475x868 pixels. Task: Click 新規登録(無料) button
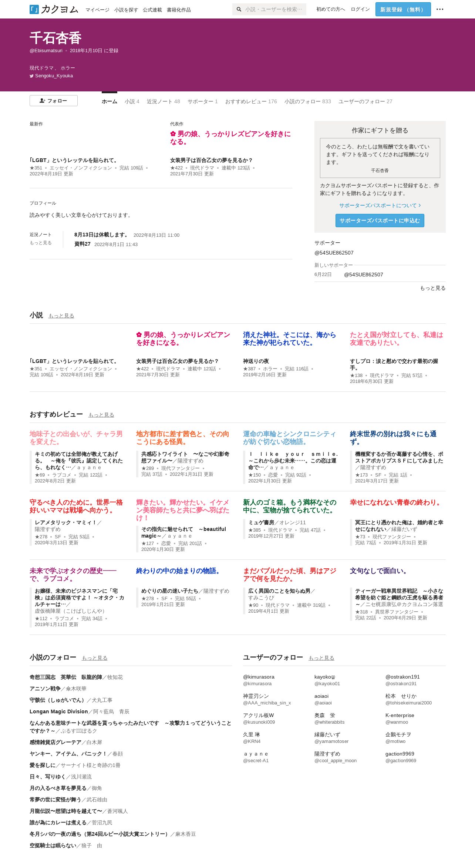403,9
